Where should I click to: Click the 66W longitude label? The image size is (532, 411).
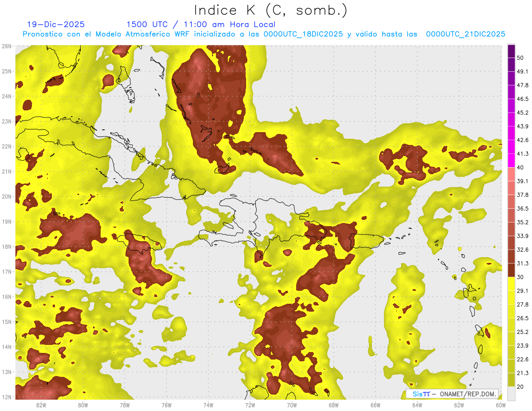[x=375, y=405]
